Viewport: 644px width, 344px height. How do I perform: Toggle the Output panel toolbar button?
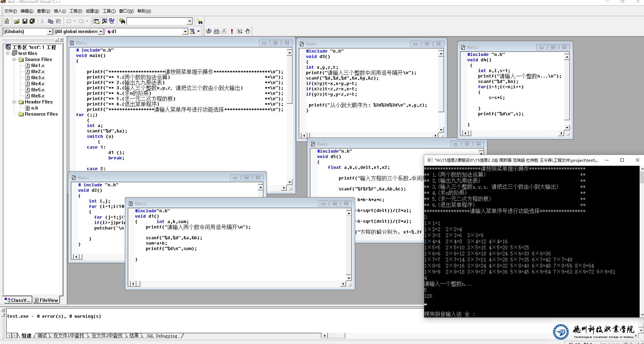click(x=104, y=21)
